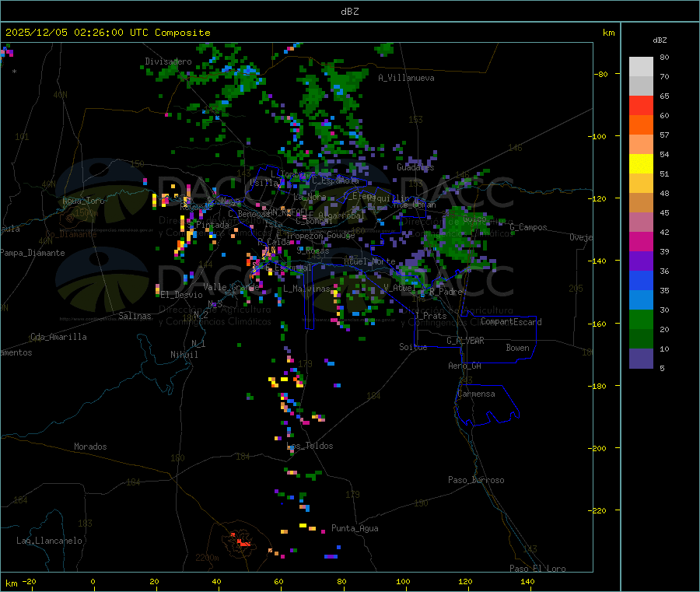Click the 0 km horizontal axis tick
The image size is (700, 592).
pos(93,581)
